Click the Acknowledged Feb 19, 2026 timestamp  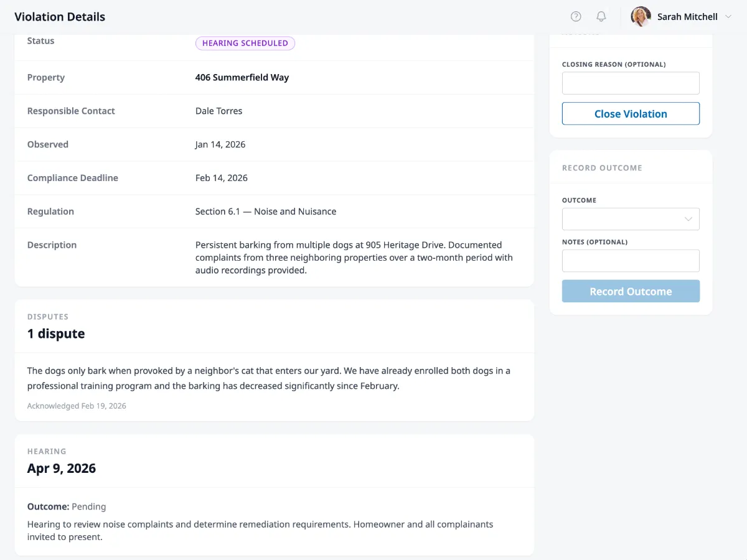coord(77,406)
